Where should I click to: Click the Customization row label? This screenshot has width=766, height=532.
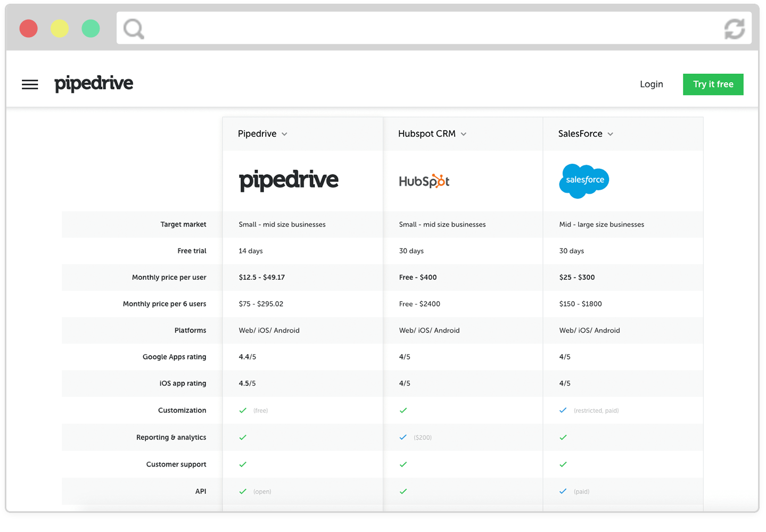(182, 410)
